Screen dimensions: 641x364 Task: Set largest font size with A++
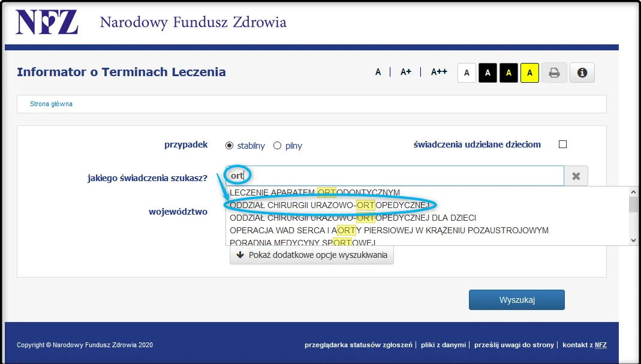(x=438, y=71)
